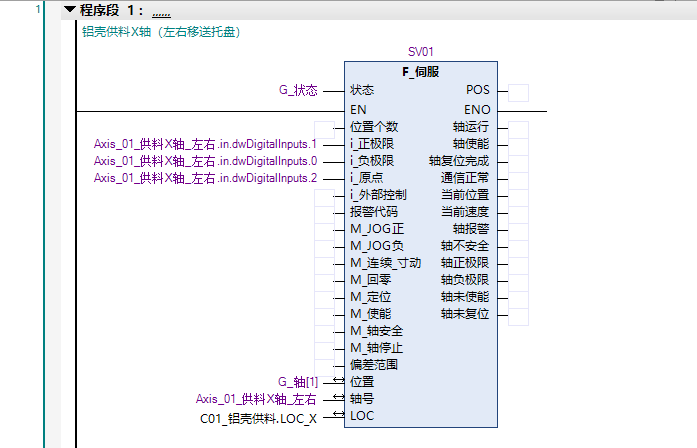Click the in/out arrow icon beside LOC

[x=337, y=416]
